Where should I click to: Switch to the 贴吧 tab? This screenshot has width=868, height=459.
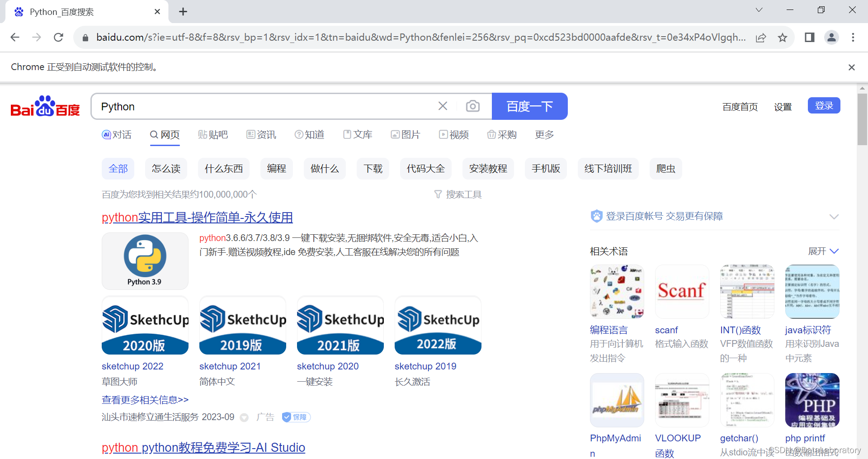(x=213, y=135)
